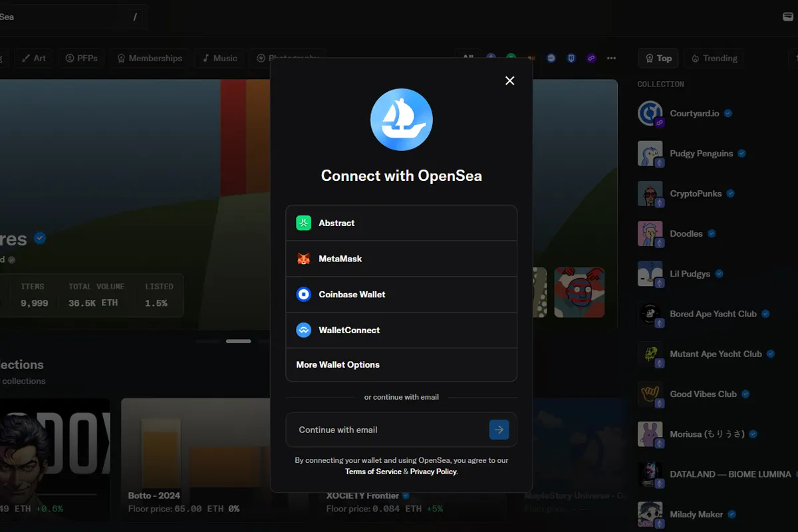Click the red masked face NFT thumbnail

pyautogui.click(x=579, y=293)
